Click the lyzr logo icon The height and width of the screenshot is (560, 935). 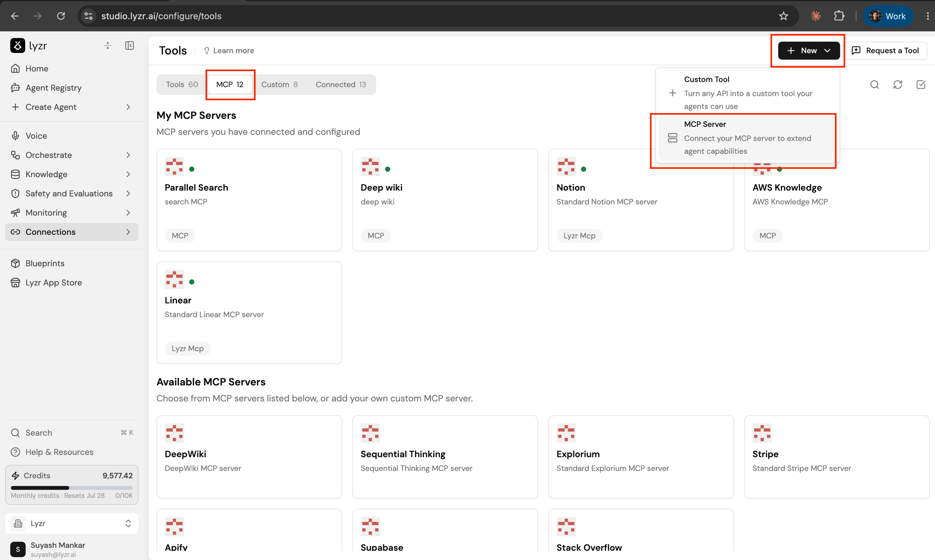click(x=17, y=46)
